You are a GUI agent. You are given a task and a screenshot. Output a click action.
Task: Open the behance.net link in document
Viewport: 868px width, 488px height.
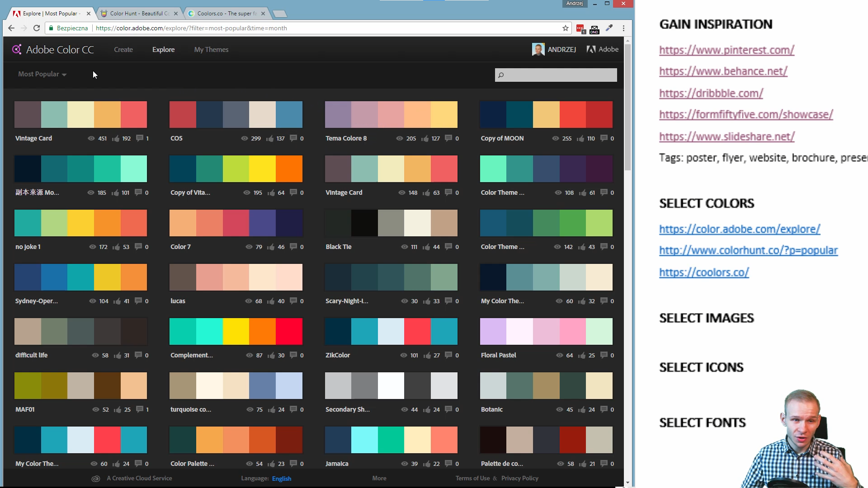coord(723,71)
